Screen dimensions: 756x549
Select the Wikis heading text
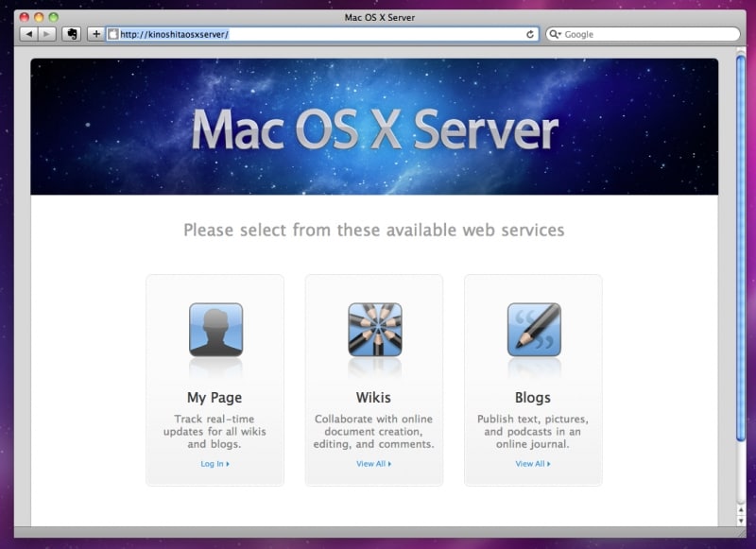(x=373, y=398)
